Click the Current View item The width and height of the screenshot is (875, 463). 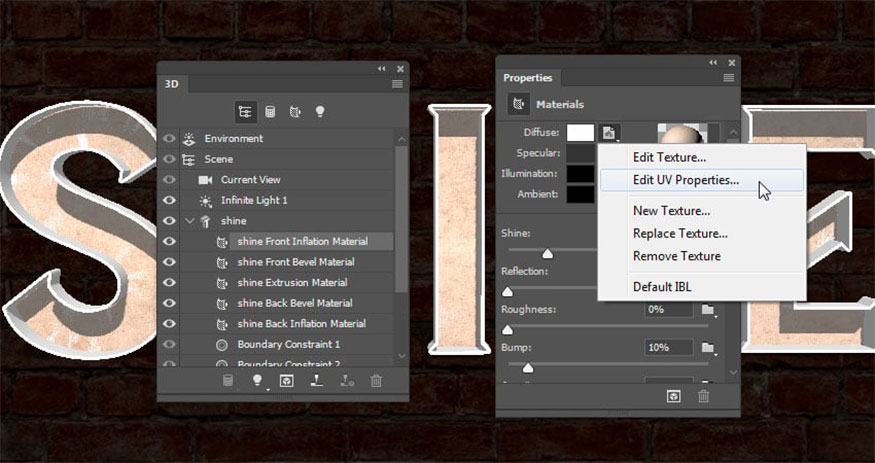tap(250, 180)
